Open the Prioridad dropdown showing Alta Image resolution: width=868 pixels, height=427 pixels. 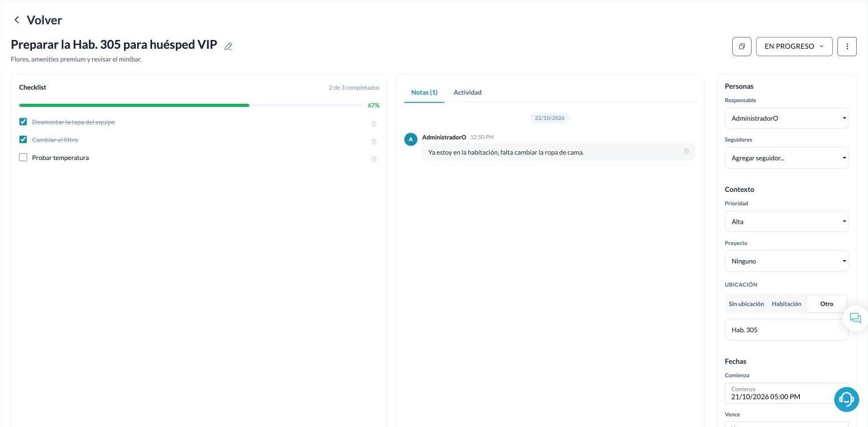786,221
